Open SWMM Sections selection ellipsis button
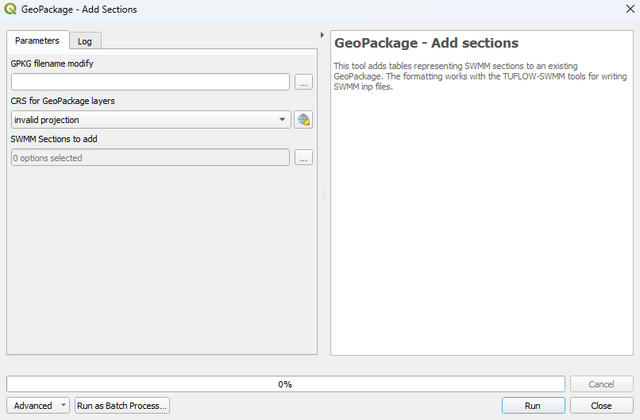 tap(303, 158)
